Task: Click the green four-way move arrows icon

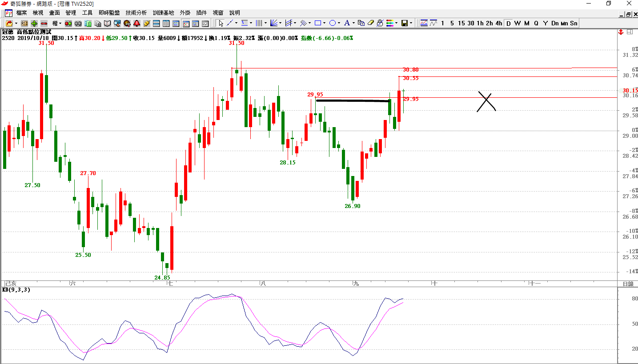Action: [x=34, y=24]
